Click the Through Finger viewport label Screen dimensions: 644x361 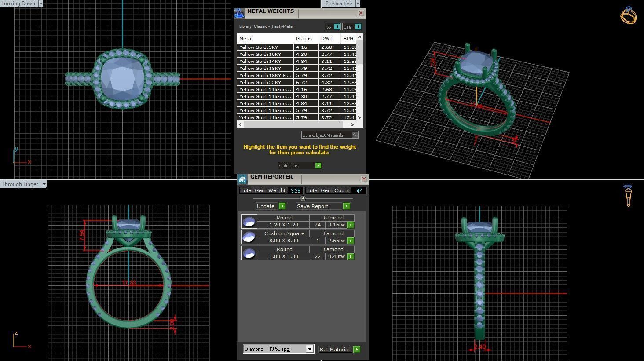(x=20, y=184)
